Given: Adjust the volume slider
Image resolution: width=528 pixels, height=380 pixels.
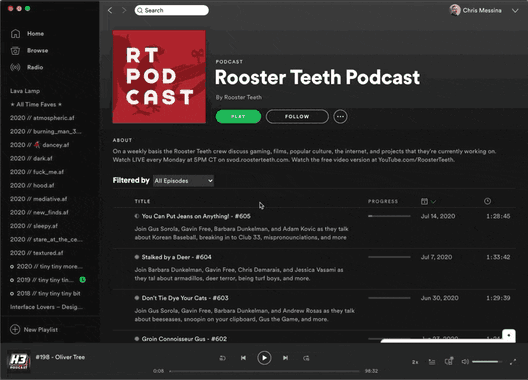Looking at the screenshot, I should point(487,362).
